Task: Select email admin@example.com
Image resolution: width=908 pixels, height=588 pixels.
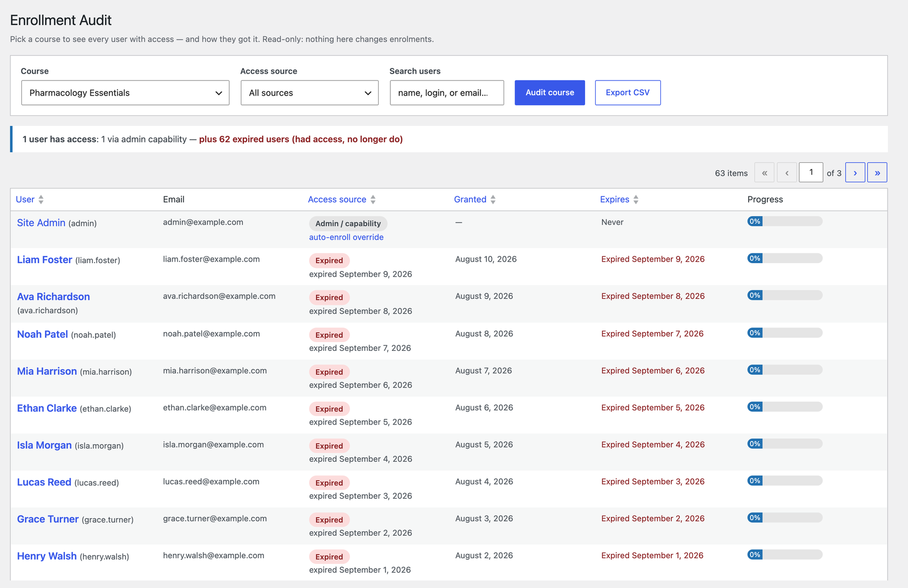Action: click(x=203, y=222)
